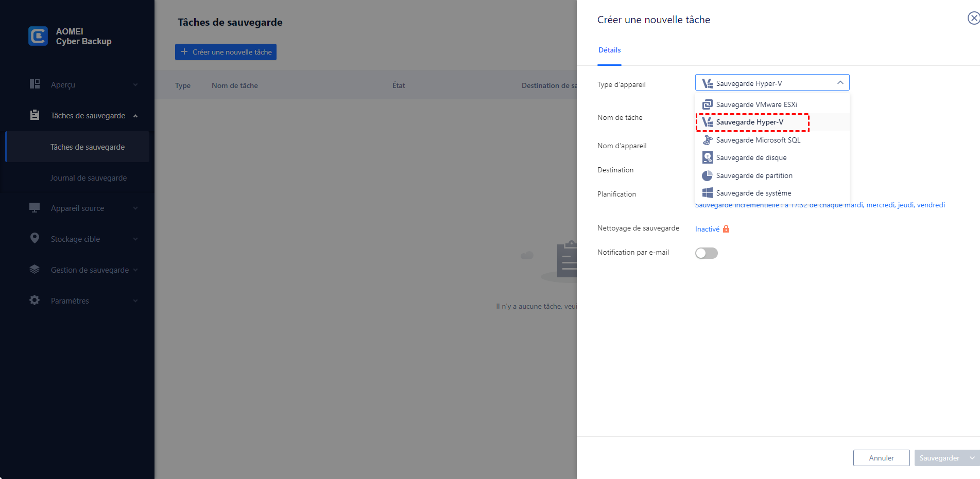Click the VMware ESXi icon in dropdown list
Screen dimensions: 980x479
tap(708, 104)
